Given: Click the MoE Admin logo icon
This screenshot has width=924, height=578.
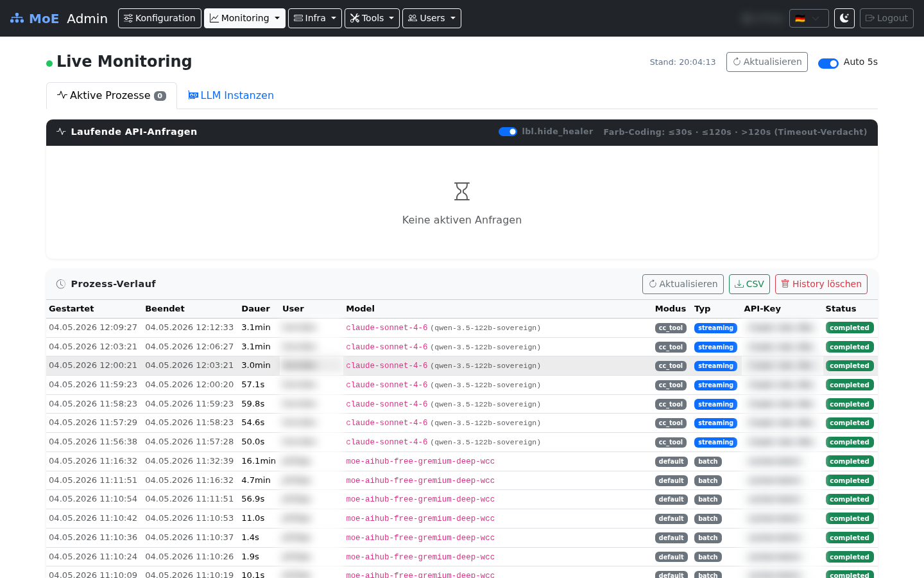Looking at the screenshot, I should pos(17,19).
